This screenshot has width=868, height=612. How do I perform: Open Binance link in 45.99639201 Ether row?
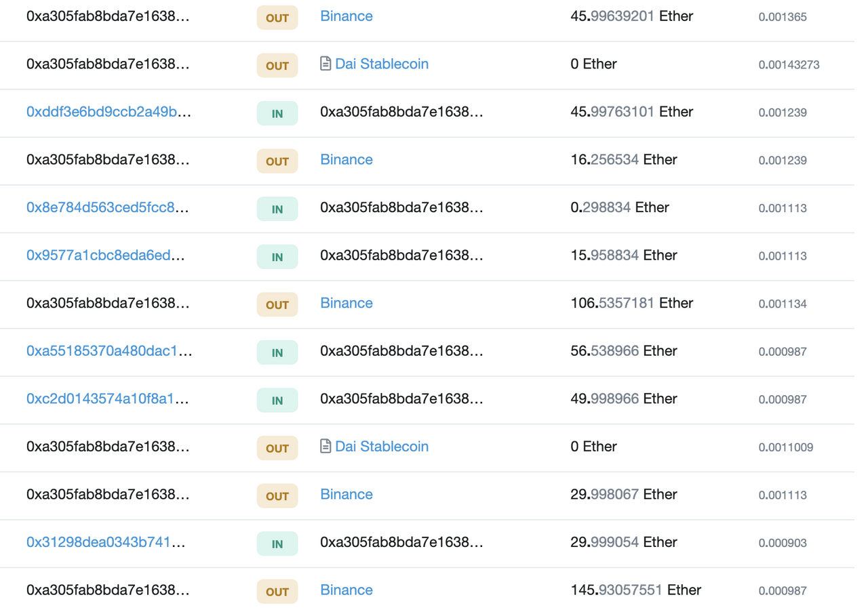point(347,16)
